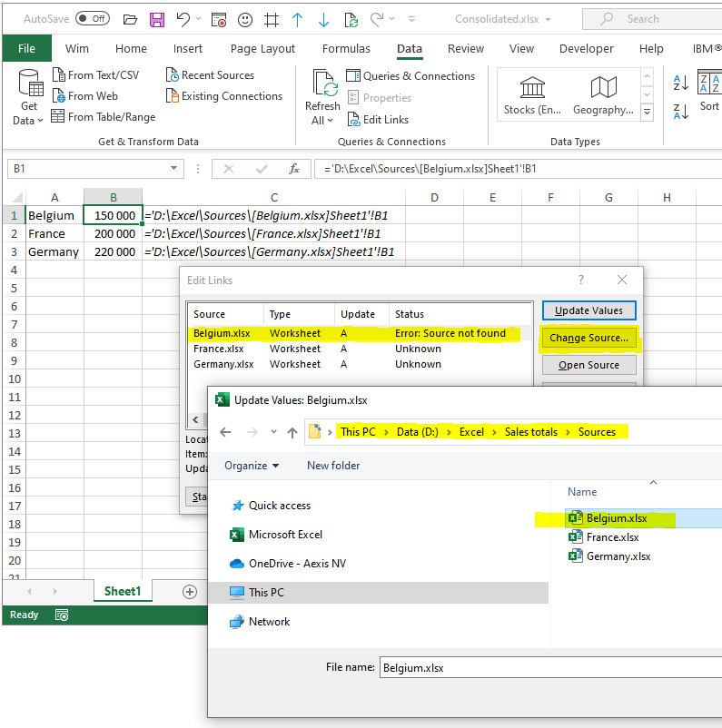The width and height of the screenshot is (722, 728).
Task: Switch to the Review tab
Action: pos(466,48)
